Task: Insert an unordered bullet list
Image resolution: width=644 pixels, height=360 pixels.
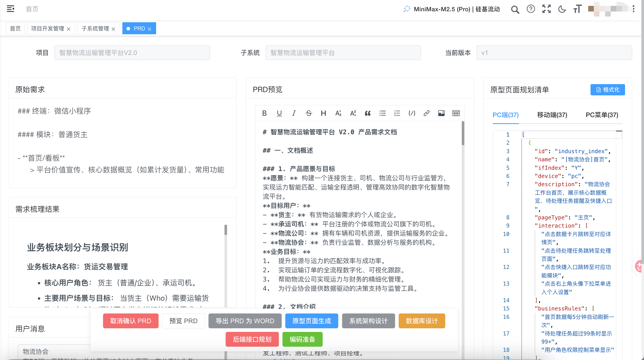Action: click(382, 113)
